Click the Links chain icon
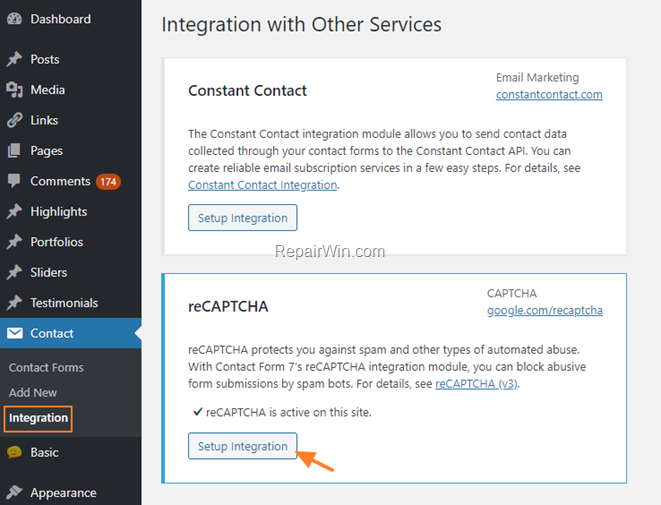This screenshot has width=661, height=505. click(x=14, y=120)
